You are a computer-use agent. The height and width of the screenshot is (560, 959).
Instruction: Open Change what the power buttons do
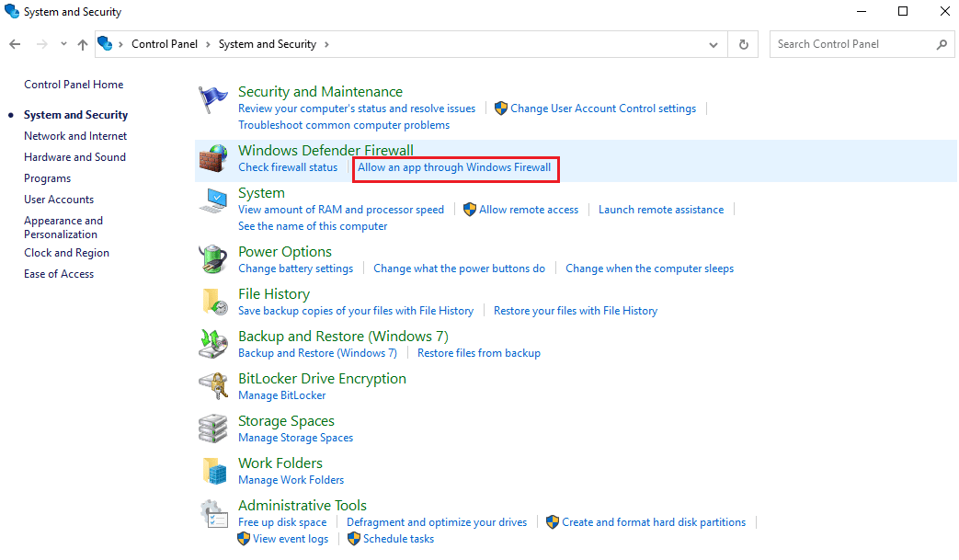[x=460, y=269]
